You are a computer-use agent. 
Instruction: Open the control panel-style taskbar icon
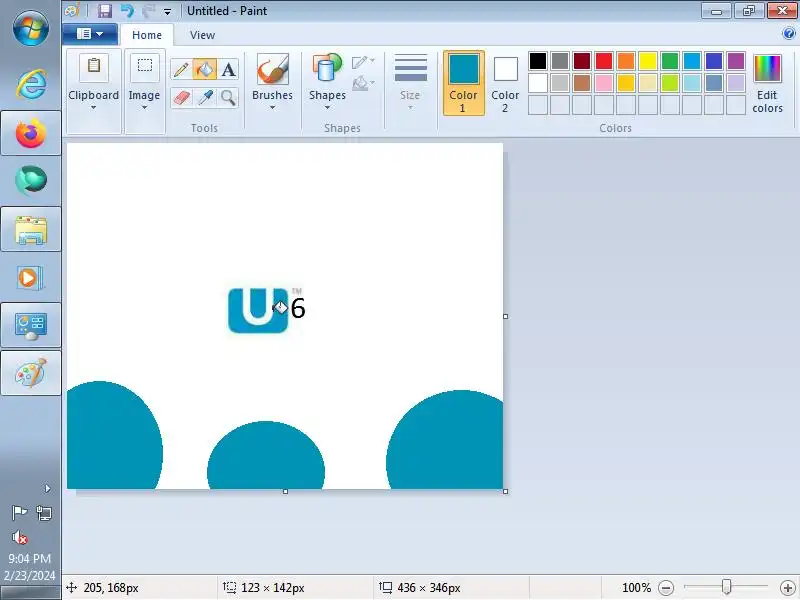(31, 327)
